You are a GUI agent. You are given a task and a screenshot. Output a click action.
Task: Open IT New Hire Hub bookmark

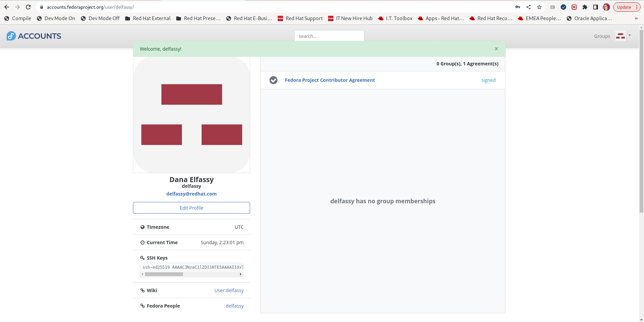(x=350, y=18)
